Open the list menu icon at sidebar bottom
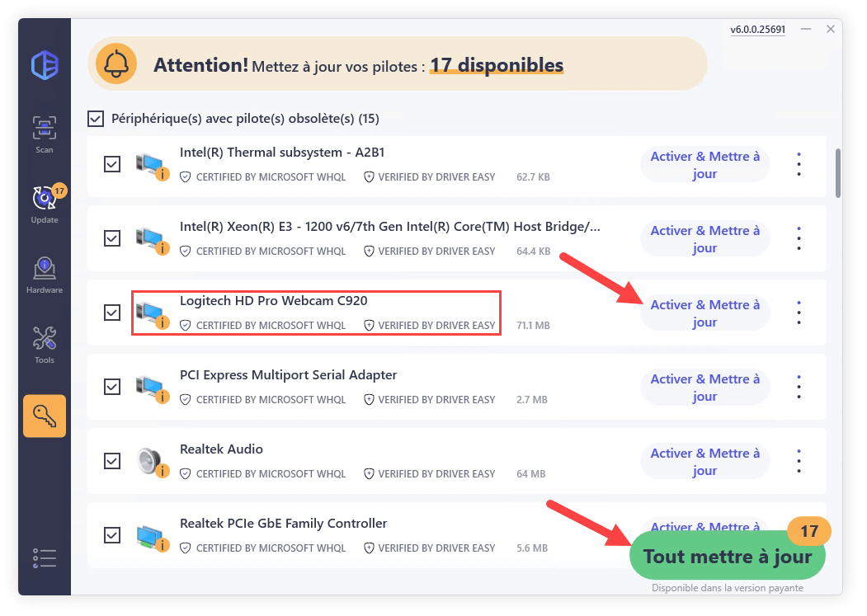867x616 pixels. (45, 558)
